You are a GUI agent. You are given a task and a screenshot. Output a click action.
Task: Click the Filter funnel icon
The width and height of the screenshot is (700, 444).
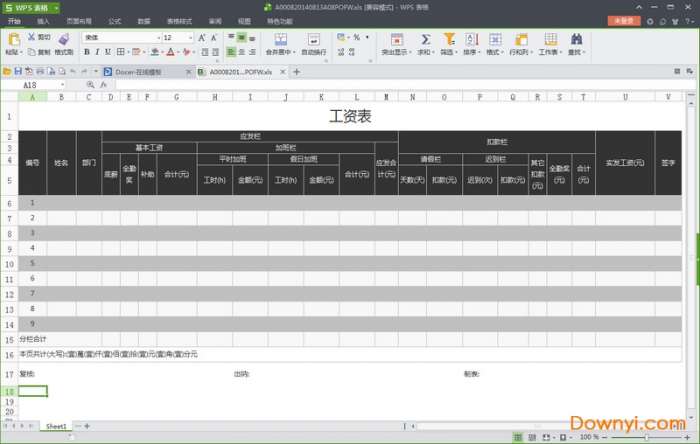(449, 39)
